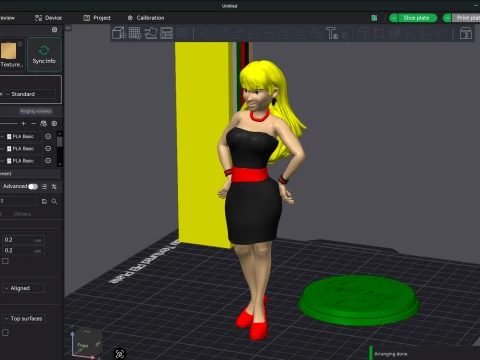
Task: Click the Slice plate button
Action: pyautogui.click(x=416, y=18)
